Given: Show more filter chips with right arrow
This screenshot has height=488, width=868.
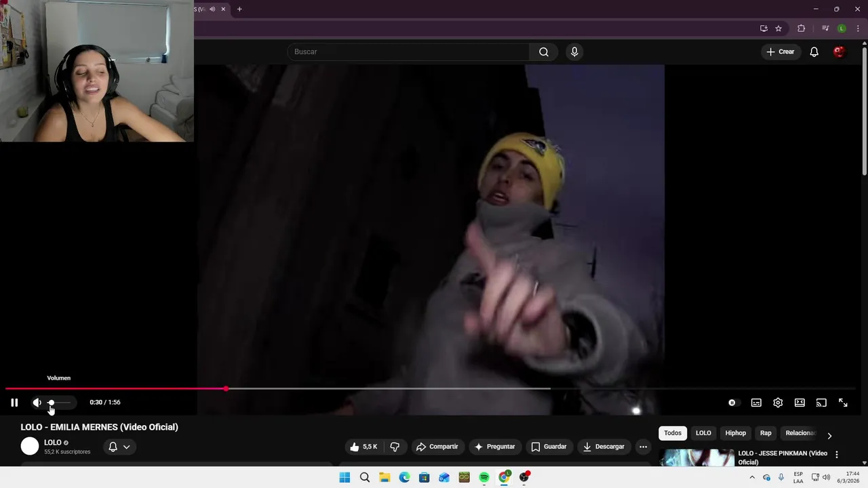Looking at the screenshot, I should [x=829, y=435].
